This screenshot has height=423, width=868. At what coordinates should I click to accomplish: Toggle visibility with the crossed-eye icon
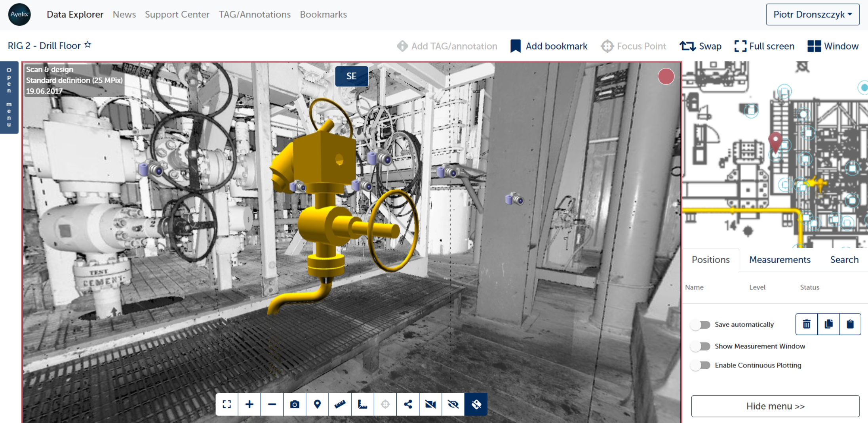point(453,404)
